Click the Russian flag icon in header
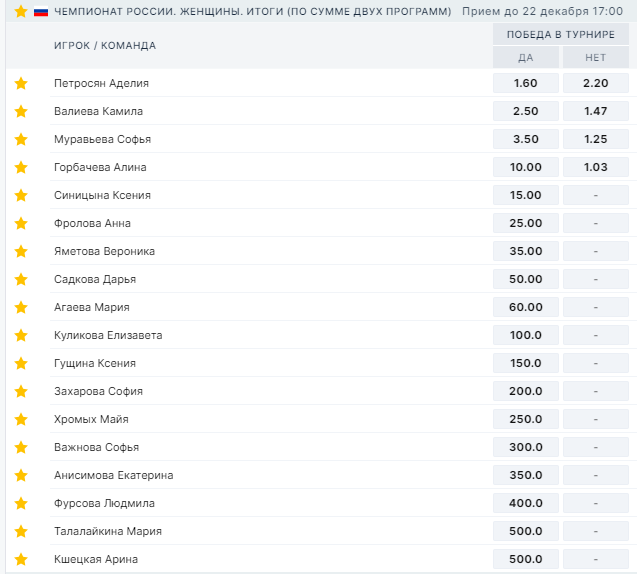 click(41, 11)
